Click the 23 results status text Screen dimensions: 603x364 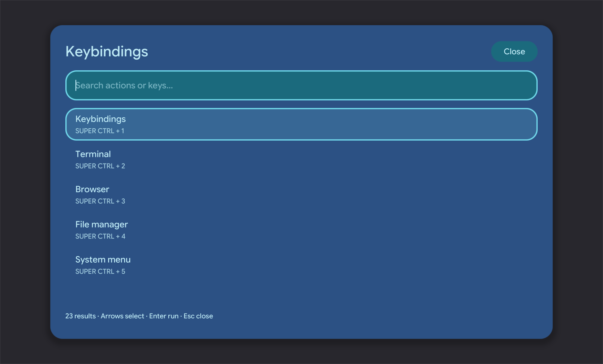[x=80, y=316]
